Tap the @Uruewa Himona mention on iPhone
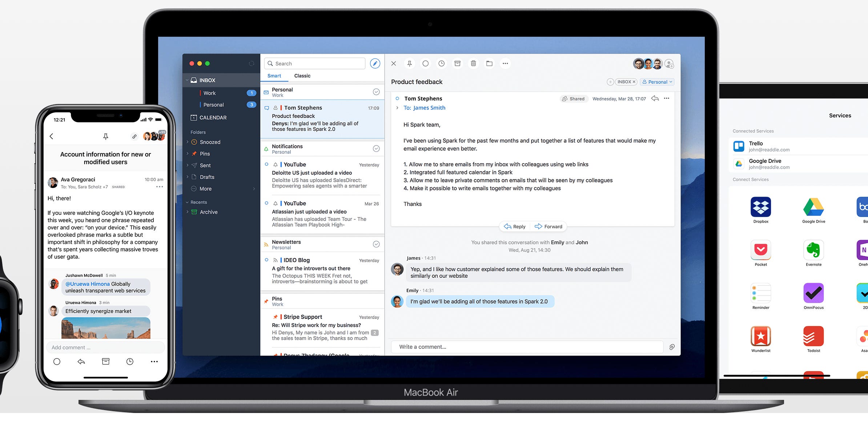 (x=88, y=284)
